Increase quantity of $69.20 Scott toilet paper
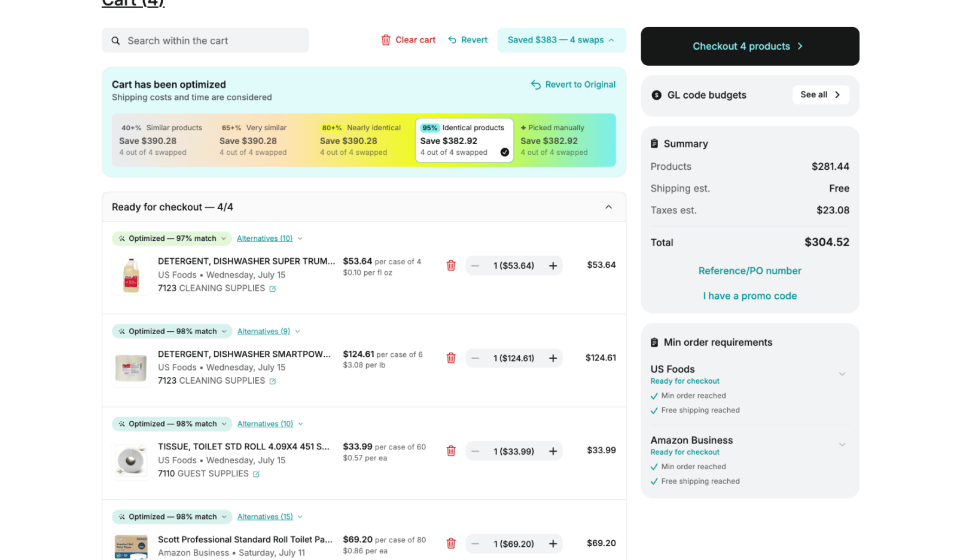 (x=553, y=544)
